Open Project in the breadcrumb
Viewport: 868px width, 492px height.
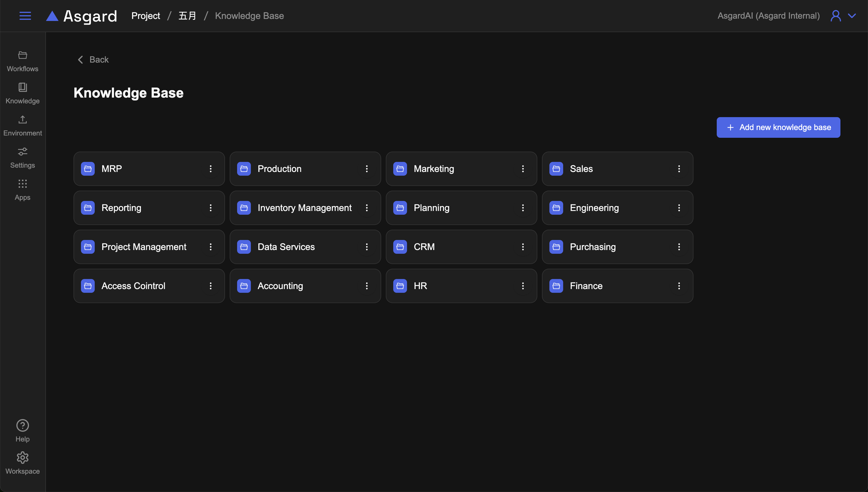[x=146, y=16]
